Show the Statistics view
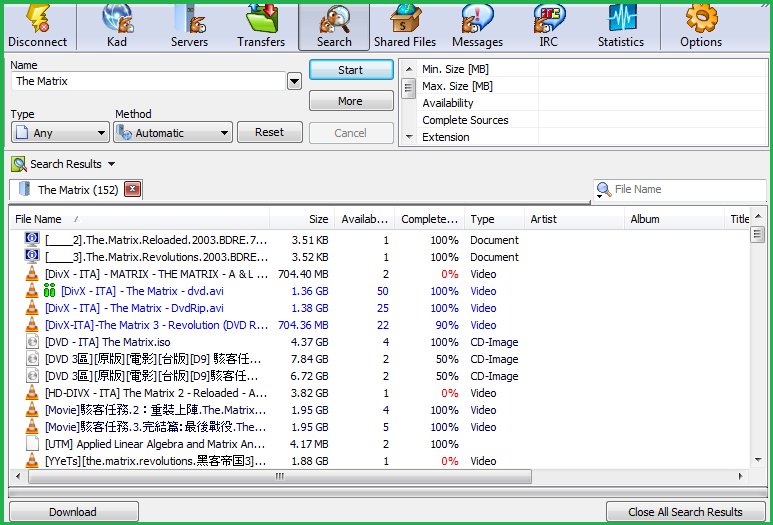This screenshot has height=525, width=773. click(x=621, y=27)
